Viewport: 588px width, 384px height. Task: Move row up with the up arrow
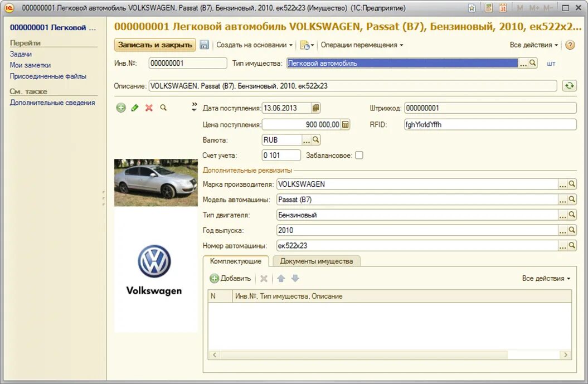coord(281,278)
